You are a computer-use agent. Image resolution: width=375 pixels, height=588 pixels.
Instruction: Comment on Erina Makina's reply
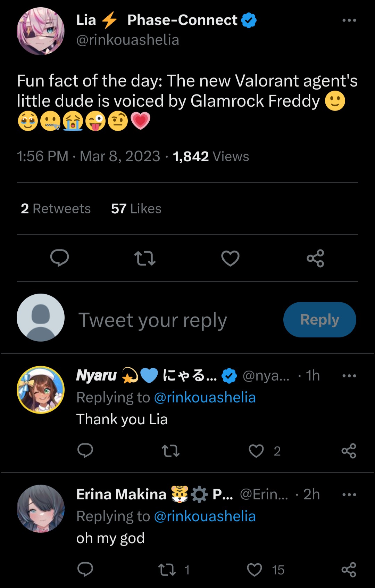[85, 570]
